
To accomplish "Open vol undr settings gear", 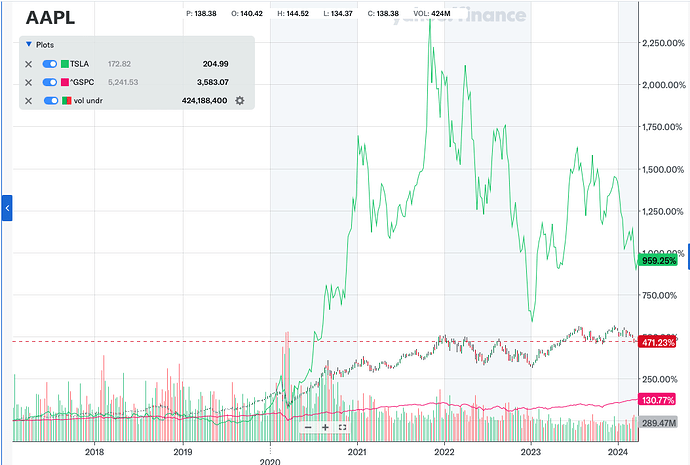I will point(240,101).
